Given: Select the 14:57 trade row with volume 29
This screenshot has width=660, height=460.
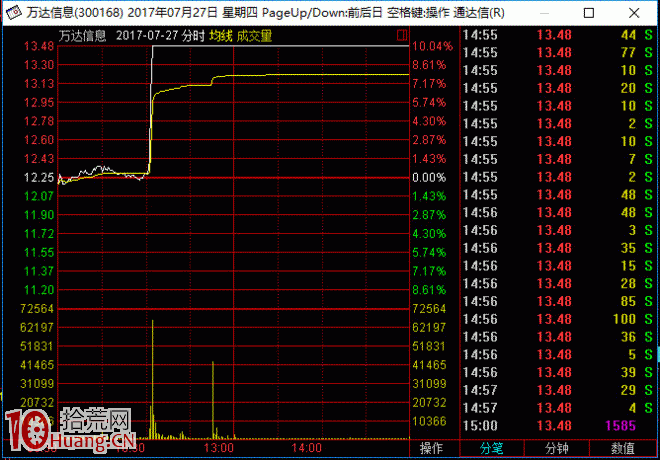Looking at the screenshot, I should 558,390.
